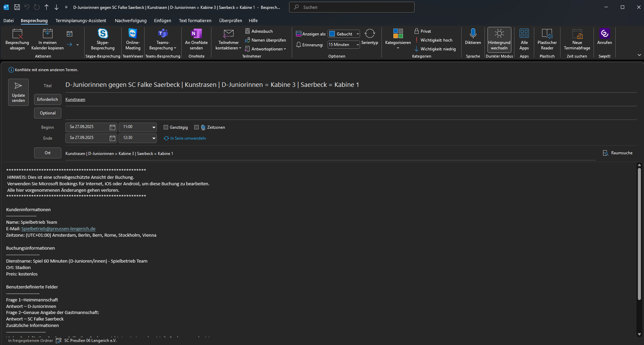
Task: Enable the Ganztägig checkbox
Action: click(x=166, y=127)
